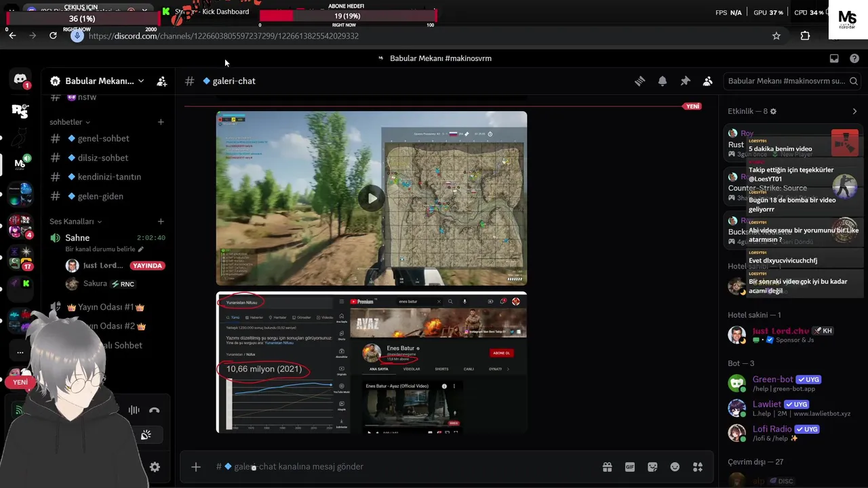Open the Threads icon in channel header

click(x=639, y=81)
